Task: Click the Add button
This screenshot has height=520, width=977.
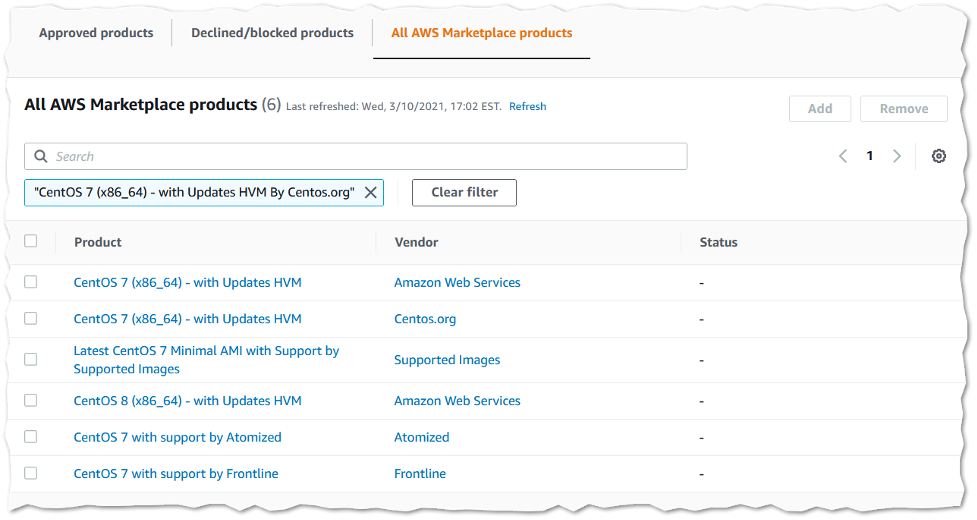Action: click(820, 109)
